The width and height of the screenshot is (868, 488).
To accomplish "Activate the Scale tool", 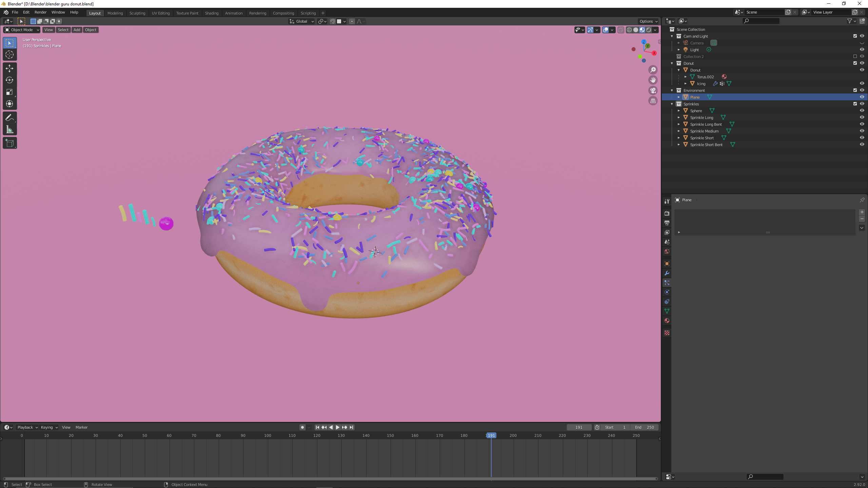I will tap(9, 92).
